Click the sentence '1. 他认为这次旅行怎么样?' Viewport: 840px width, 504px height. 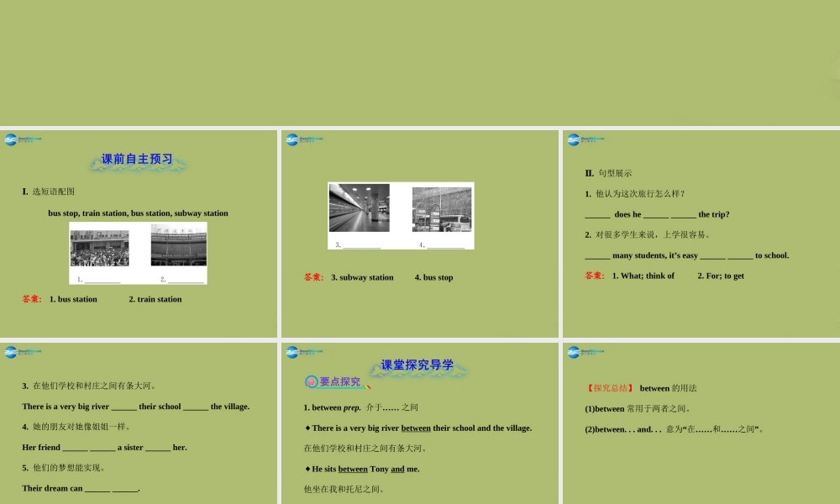635,194
